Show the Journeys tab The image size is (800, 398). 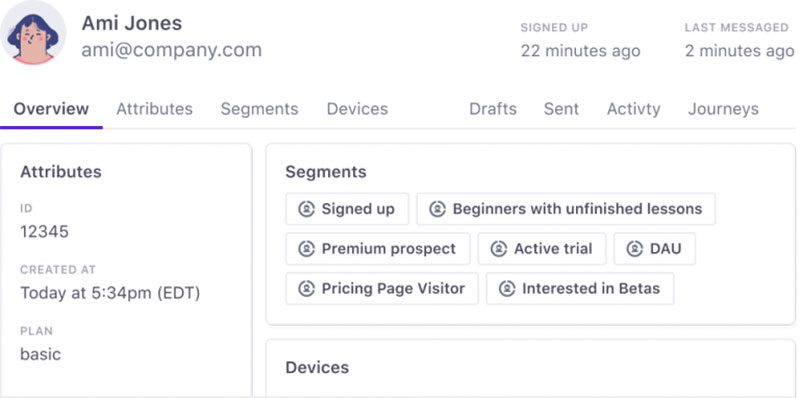tap(723, 109)
